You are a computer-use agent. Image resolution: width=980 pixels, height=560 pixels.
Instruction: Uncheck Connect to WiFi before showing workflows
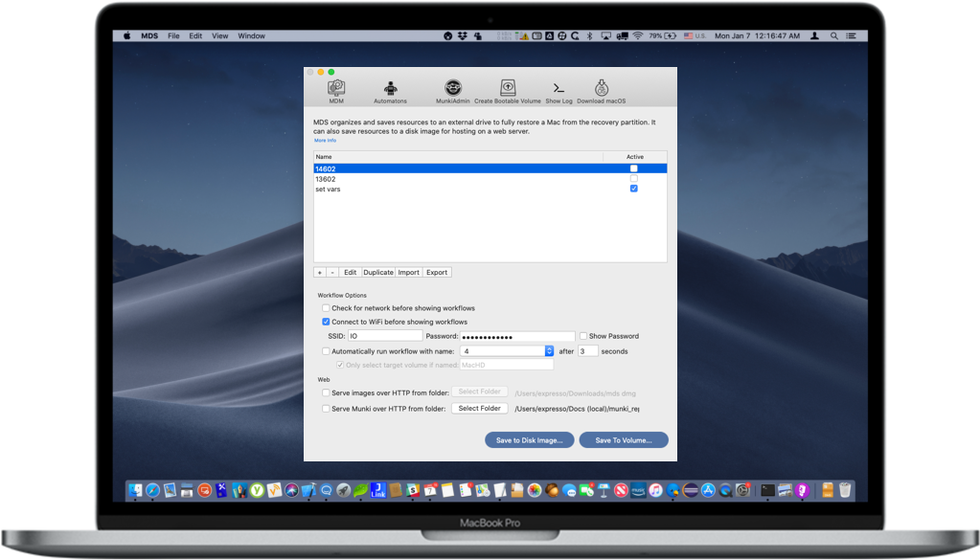coord(326,322)
